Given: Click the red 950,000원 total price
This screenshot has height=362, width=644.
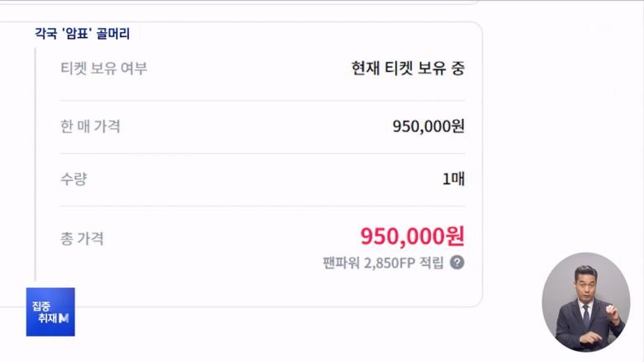Looking at the screenshot, I should 412,236.
